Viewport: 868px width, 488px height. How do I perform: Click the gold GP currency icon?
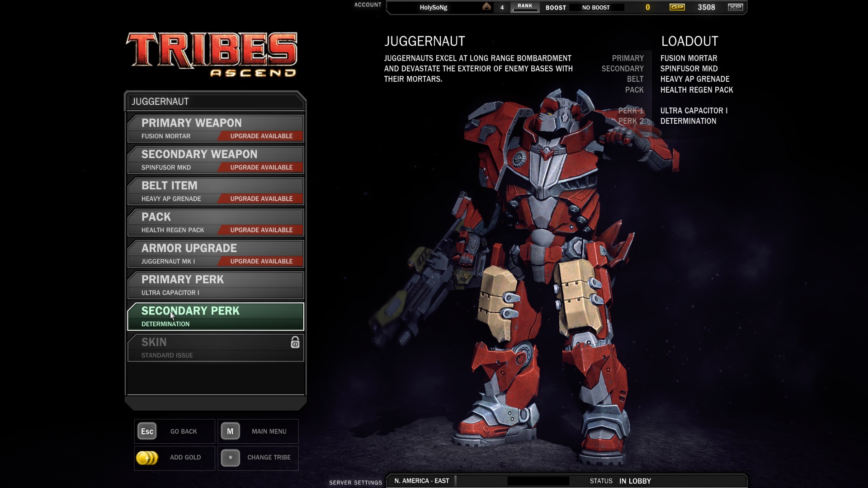pyautogui.click(x=677, y=7)
